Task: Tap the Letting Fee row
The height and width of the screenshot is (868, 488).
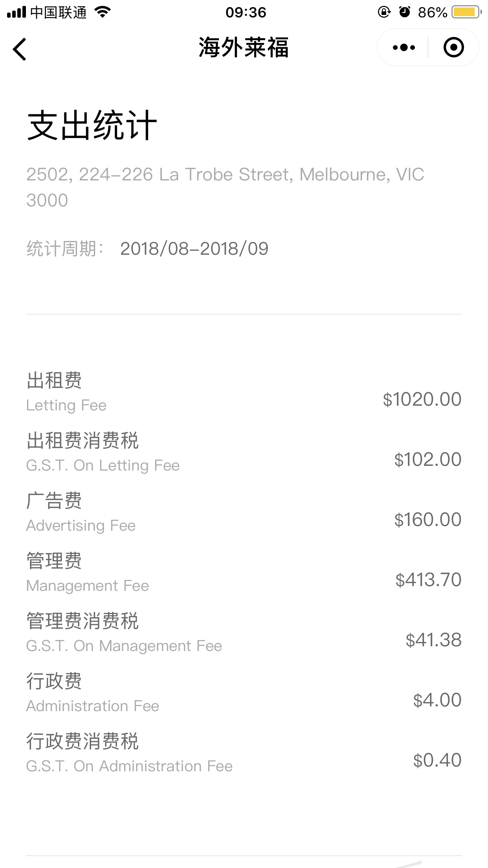Action: click(244, 392)
